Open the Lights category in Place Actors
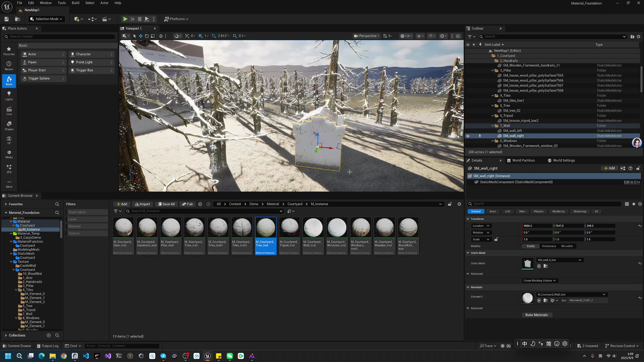Viewport: 644px width, 362px height. coord(9,96)
